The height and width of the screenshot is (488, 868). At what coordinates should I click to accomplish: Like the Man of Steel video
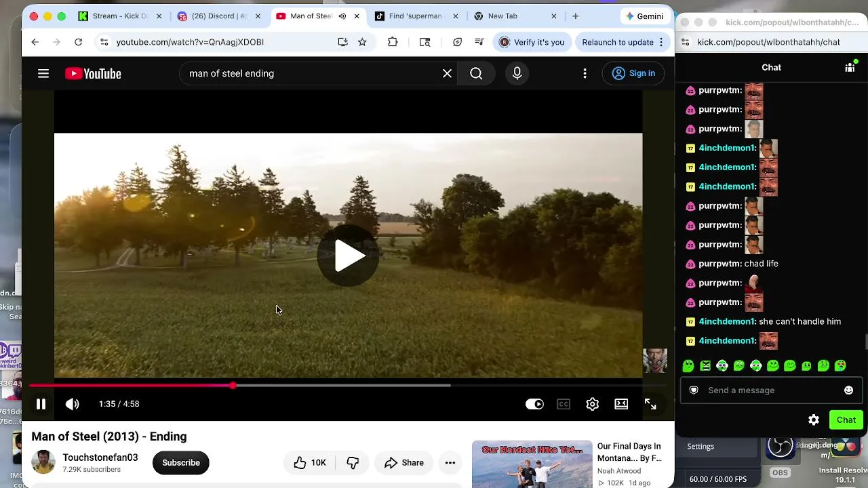coord(310,463)
